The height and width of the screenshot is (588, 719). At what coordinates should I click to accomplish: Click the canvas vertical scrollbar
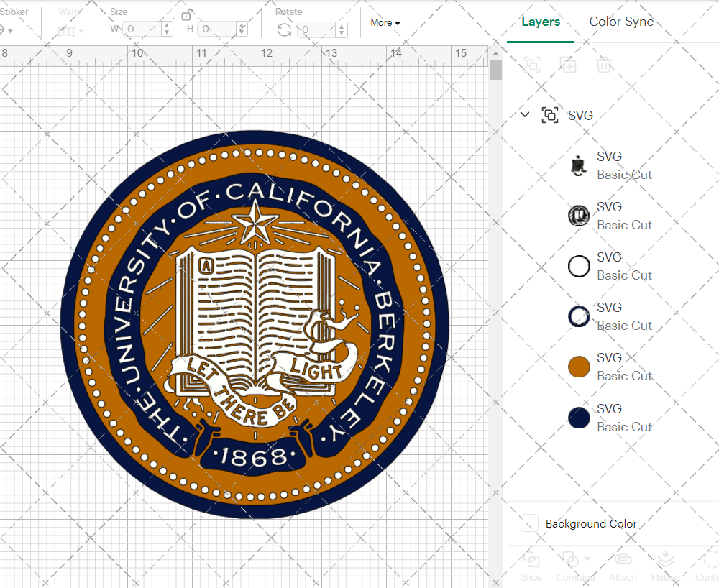pyautogui.click(x=495, y=70)
